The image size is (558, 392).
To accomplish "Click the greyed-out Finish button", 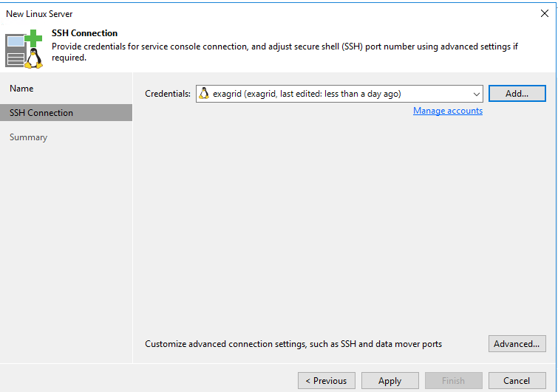I will pos(453,381).
